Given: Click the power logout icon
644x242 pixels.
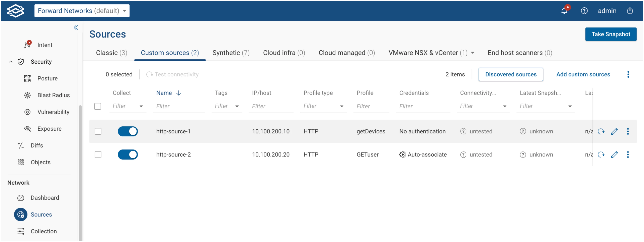Looking at the screenshot, I should 629,11.
